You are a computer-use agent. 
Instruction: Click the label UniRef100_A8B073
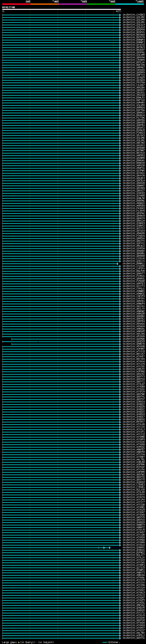(134, 572)
